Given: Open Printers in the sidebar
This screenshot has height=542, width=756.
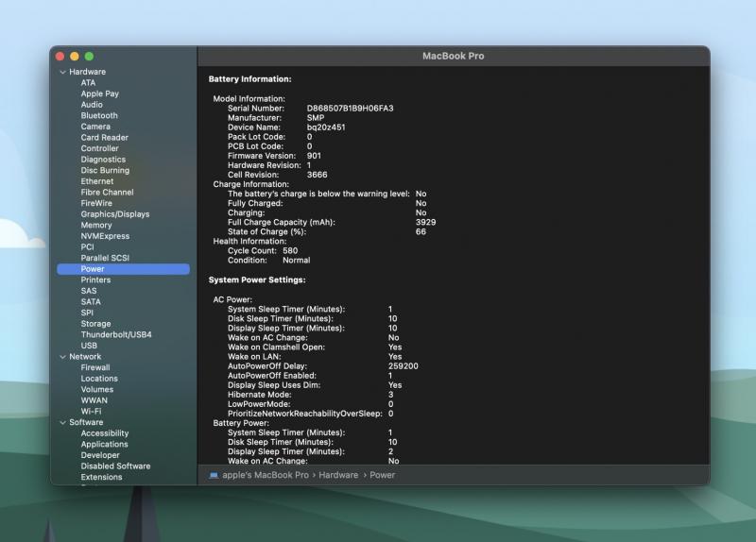Looking at the screenshot, I should tap(96, 279).
